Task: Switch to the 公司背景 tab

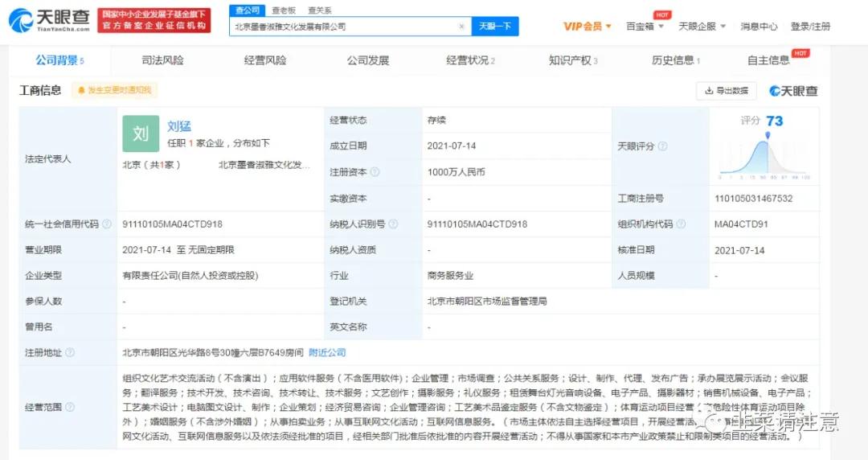Action: point(59,60)
